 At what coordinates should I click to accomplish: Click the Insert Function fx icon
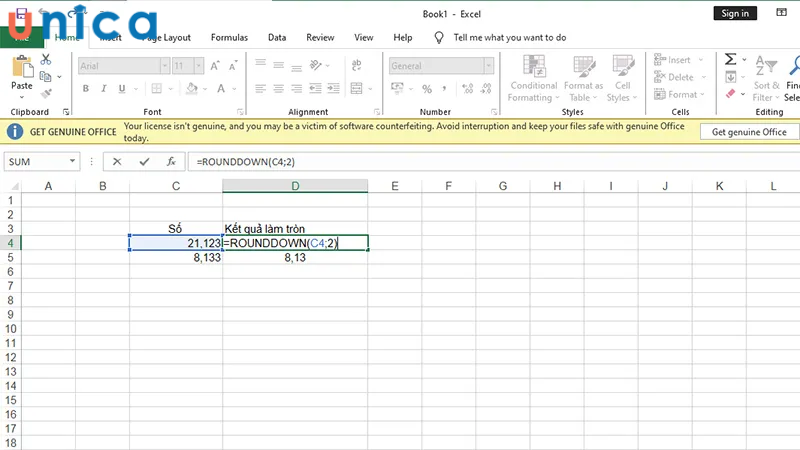(171, 161)
